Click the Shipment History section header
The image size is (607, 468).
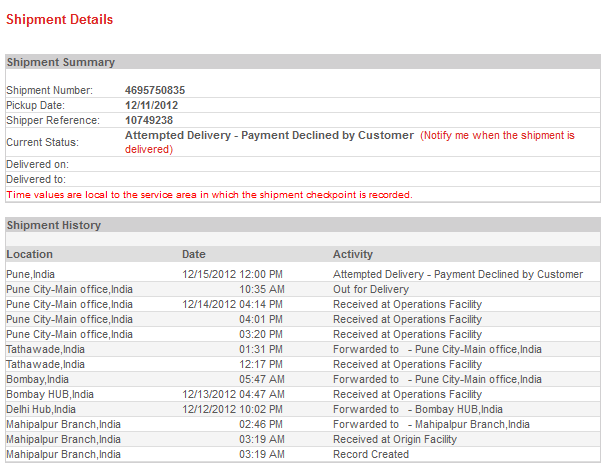[x=54, y=226]
